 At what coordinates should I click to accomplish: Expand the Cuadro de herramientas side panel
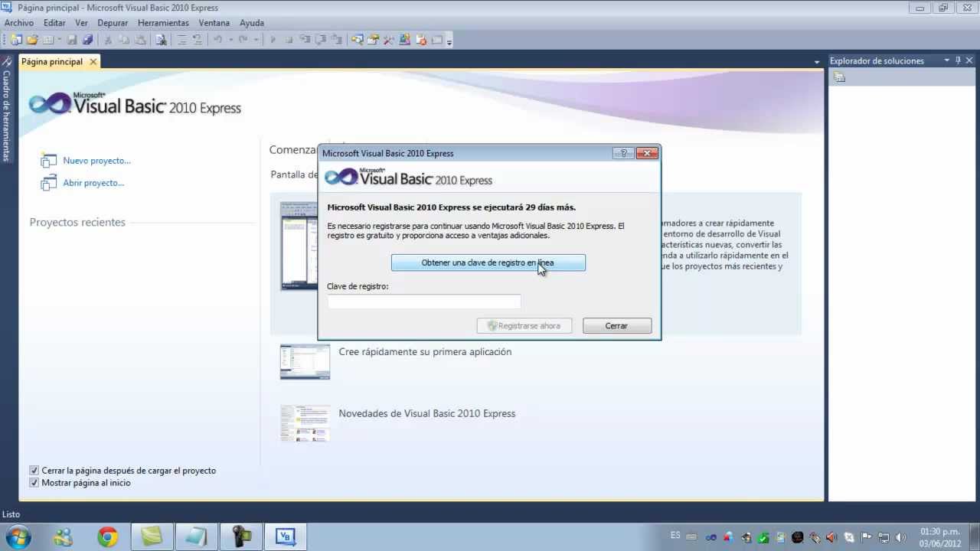click(7, 109)
